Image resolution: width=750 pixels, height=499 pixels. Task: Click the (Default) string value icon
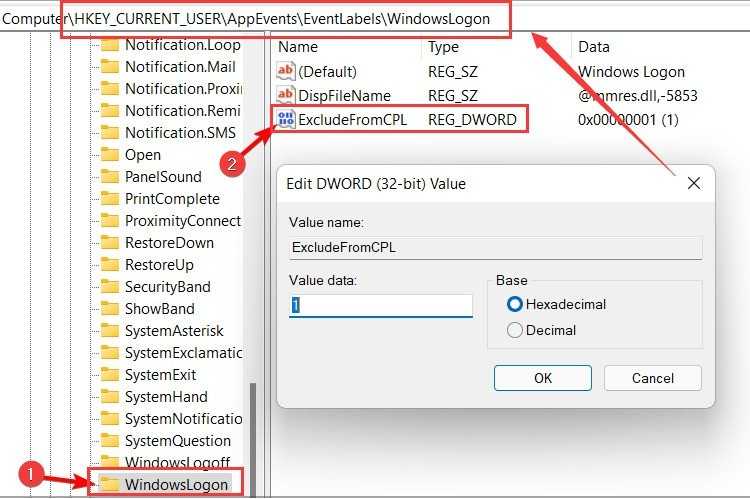[x=287, y=72]
